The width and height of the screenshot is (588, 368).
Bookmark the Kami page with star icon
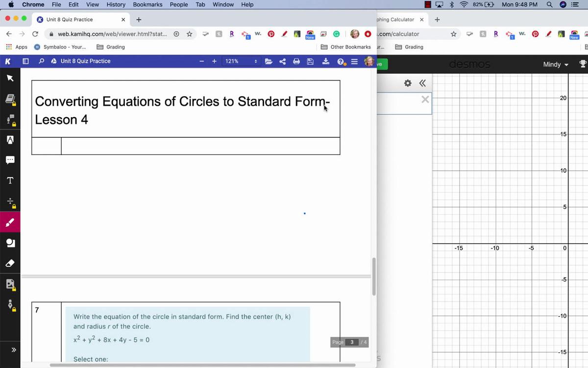tap(189, 34)
